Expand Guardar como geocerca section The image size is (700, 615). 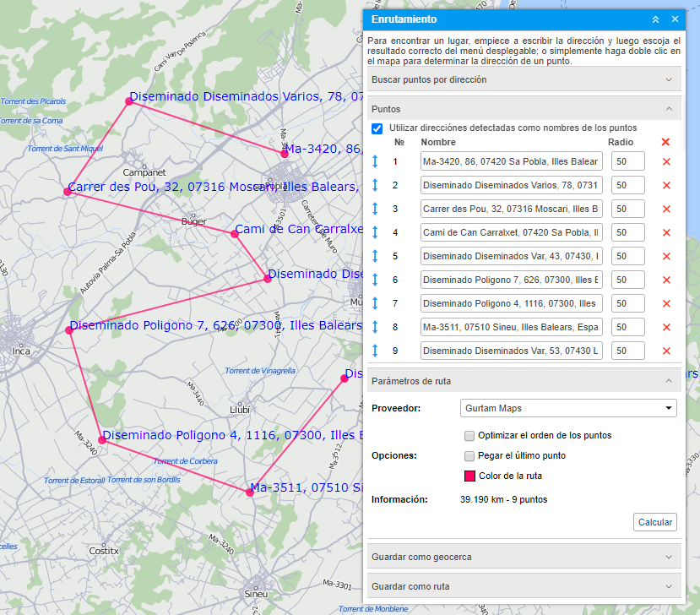pyautogui.click(x=524, y=557)
